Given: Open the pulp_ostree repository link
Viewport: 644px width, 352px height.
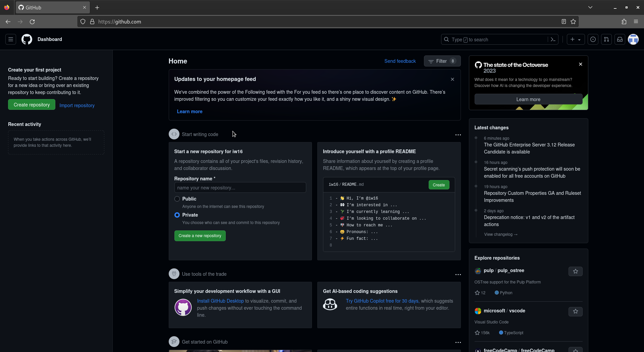Looking at the screenshot, I should tap(511, 270).
